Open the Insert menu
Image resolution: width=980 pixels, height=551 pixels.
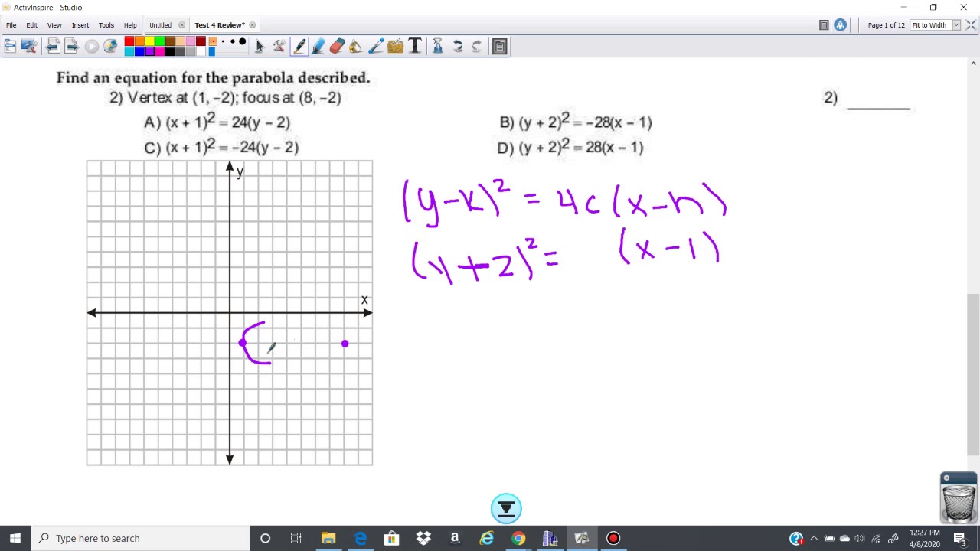click(x=80, y=25)
